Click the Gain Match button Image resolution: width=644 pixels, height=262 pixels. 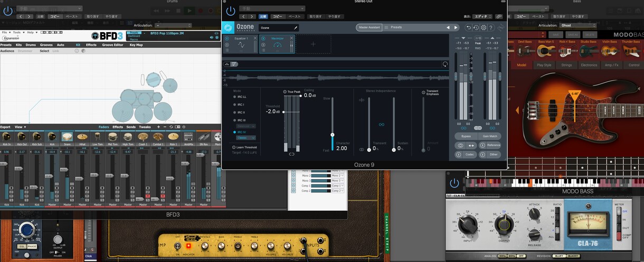[489, 136]
